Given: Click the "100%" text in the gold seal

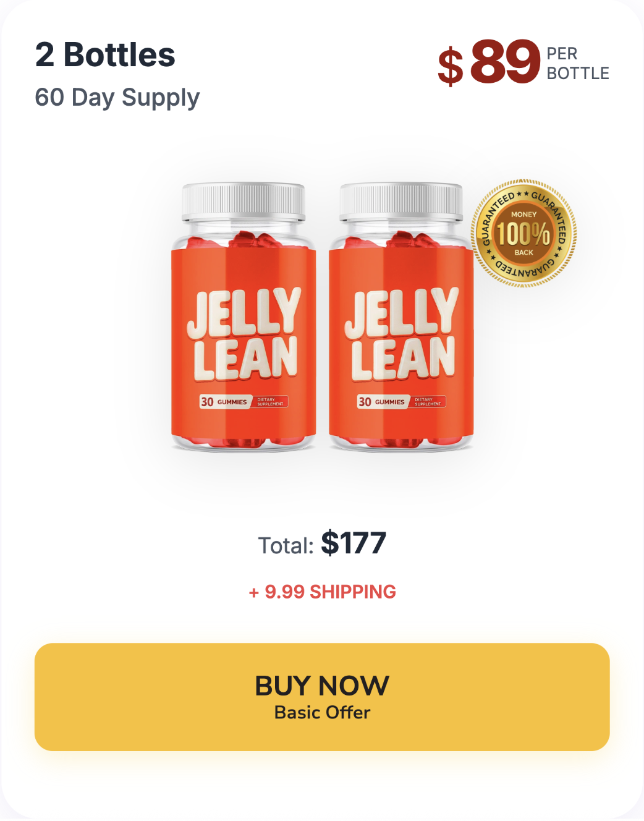Looking at the screenshot, I should tap(523, 234).
